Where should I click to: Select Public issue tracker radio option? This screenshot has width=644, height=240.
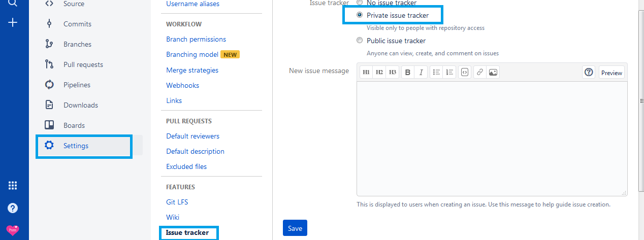360,41
